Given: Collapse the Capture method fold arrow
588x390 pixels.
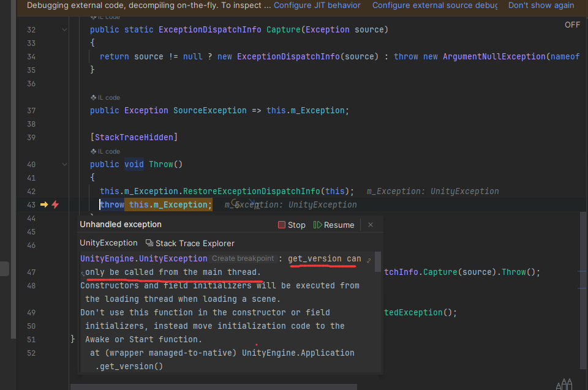Looking at the screenshot, I should 64,29.
